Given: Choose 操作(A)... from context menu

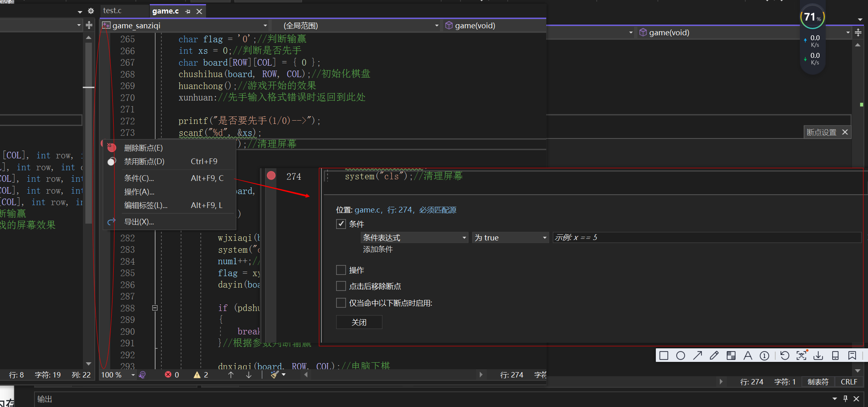Looking at the screenshot, I should pos(170,192).
